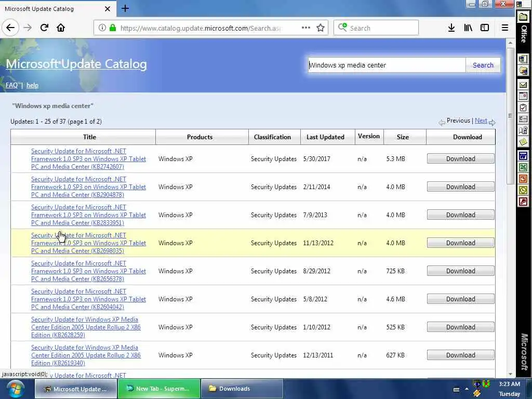Reload the page with the refresh icon
Image resolution: width=532 pixels, height=399 pixels.
[44, 28]
